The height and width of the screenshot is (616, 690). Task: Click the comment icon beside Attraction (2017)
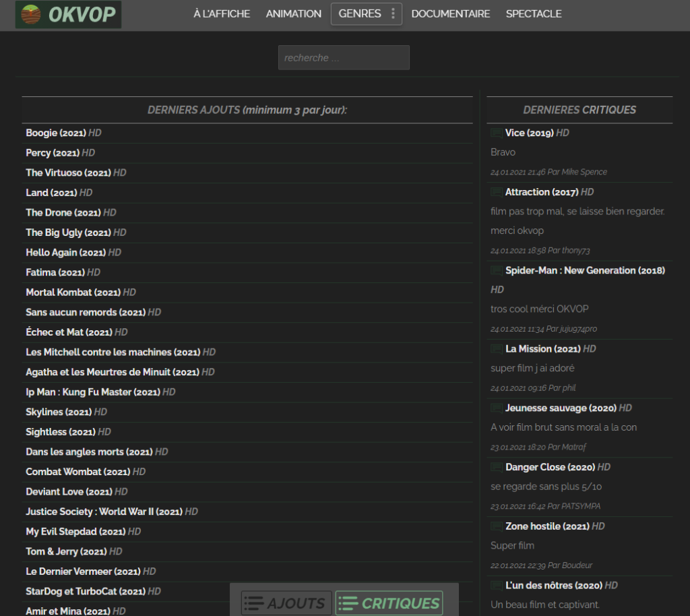pyautogui.click(x=497, y=192)
